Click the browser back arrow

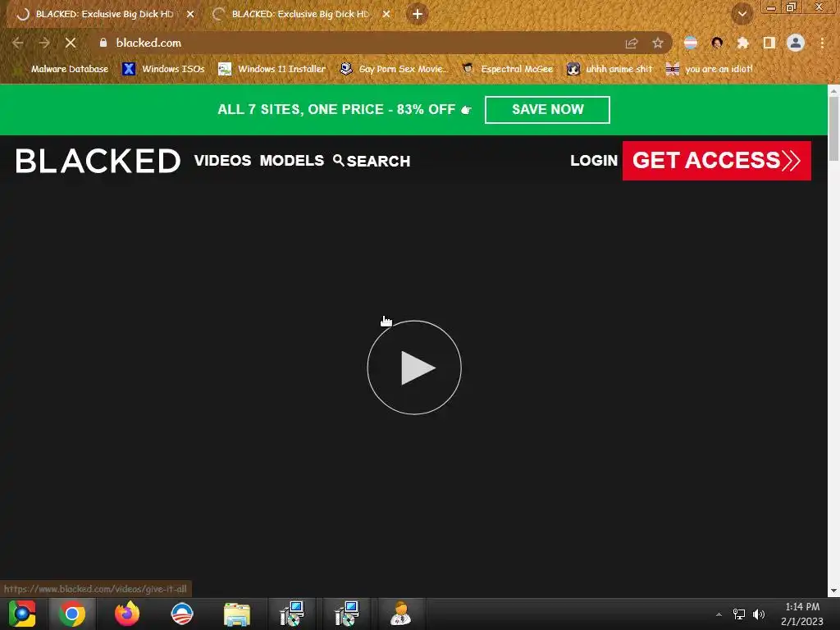(18, 43)
